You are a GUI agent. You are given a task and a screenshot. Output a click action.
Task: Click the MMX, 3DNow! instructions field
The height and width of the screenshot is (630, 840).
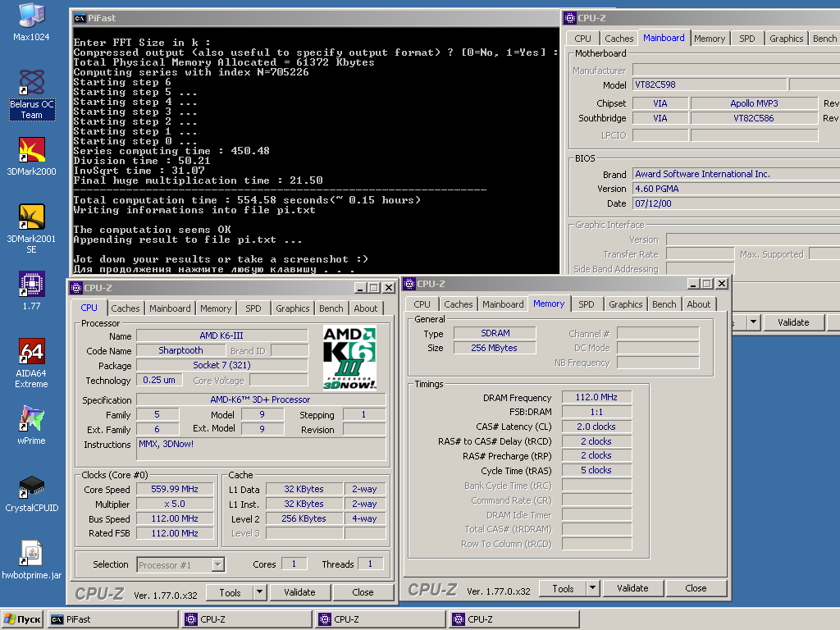(x=261, y=449)
